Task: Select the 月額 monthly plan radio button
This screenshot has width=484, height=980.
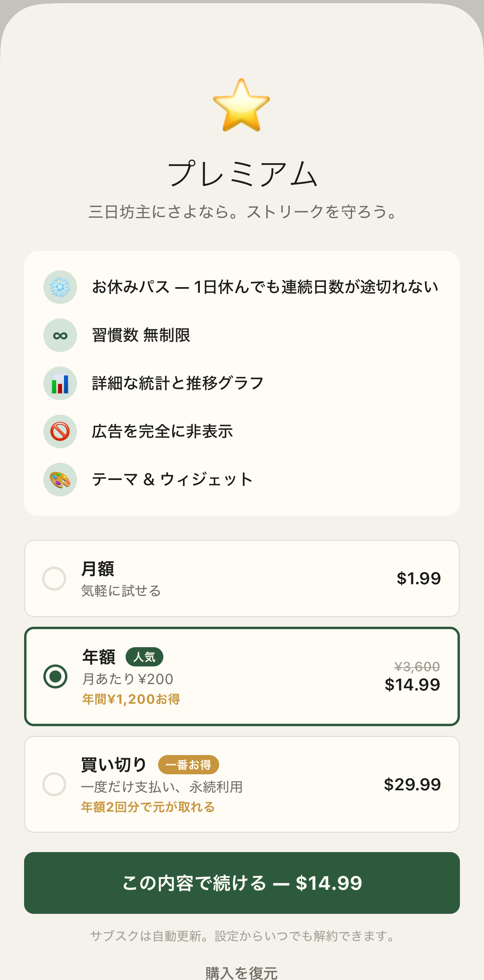Action: click(54, 578)
